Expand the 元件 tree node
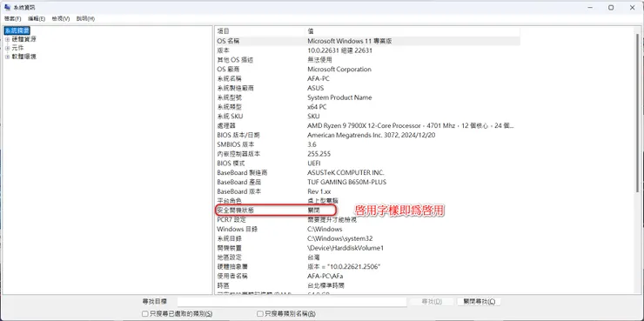The width and height of the screenshot is (644, 321). (x=7, y=48)
